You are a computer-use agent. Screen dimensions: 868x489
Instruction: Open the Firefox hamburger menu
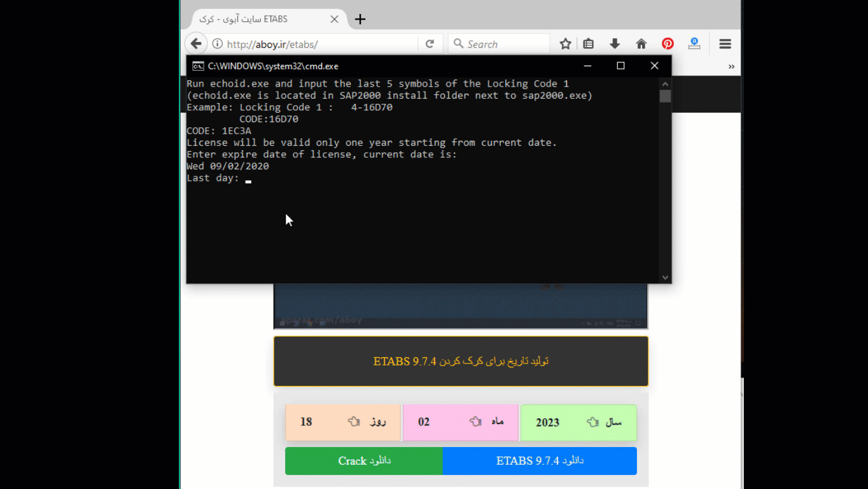(725, 44)
